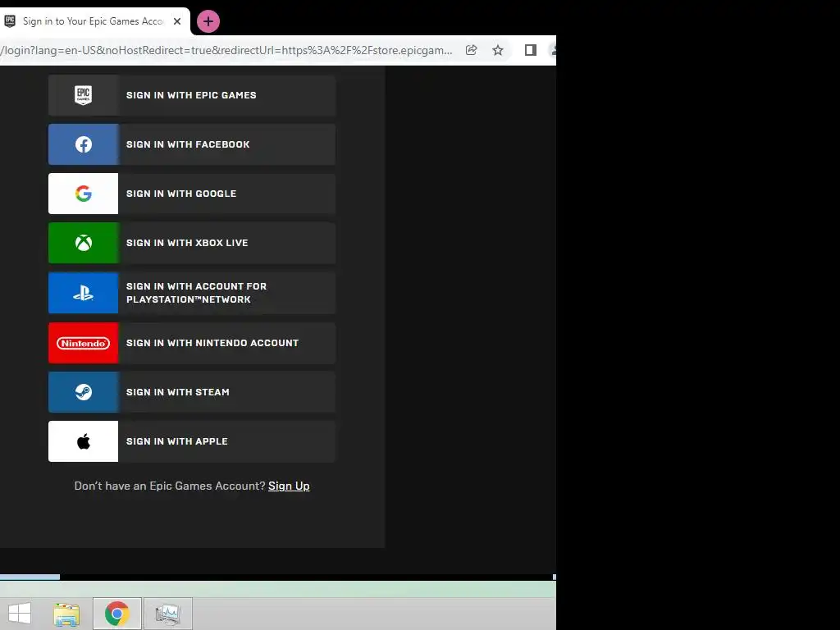The width and height of the screenshot is (840, 630).
Task: Open the monitor app in taskbar
Action: (x=167, y=614)
